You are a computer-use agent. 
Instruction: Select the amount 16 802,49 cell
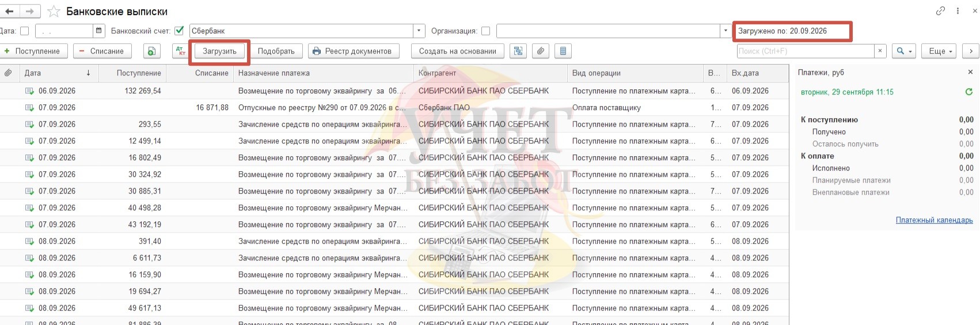click(x=132, y=158)
